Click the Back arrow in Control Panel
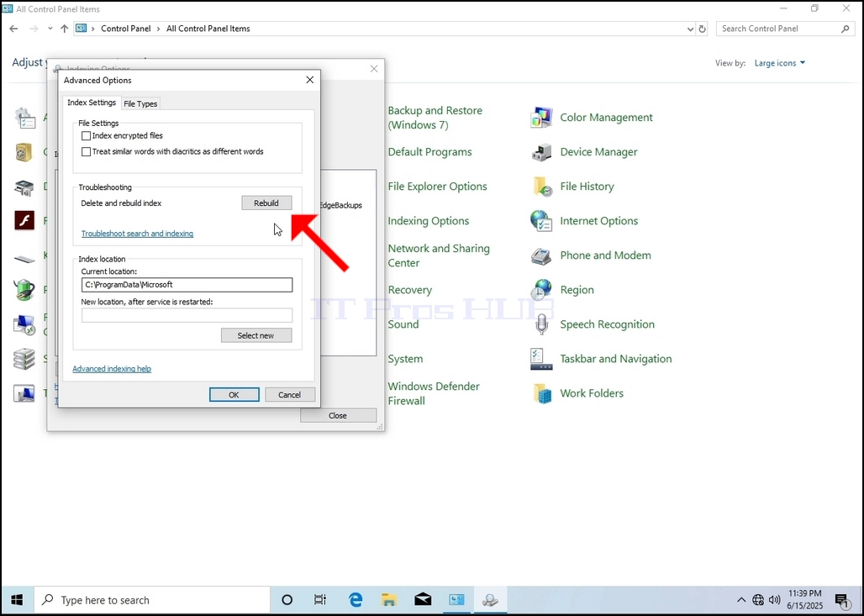The height and width of the screenshot is (616, 864). (x=13, y=29)
